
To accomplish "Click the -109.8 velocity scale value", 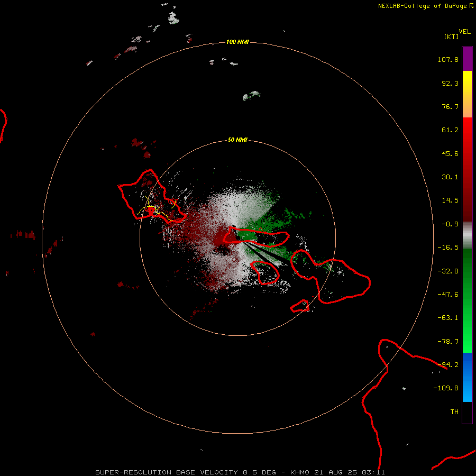I will [x=446, y=388].
